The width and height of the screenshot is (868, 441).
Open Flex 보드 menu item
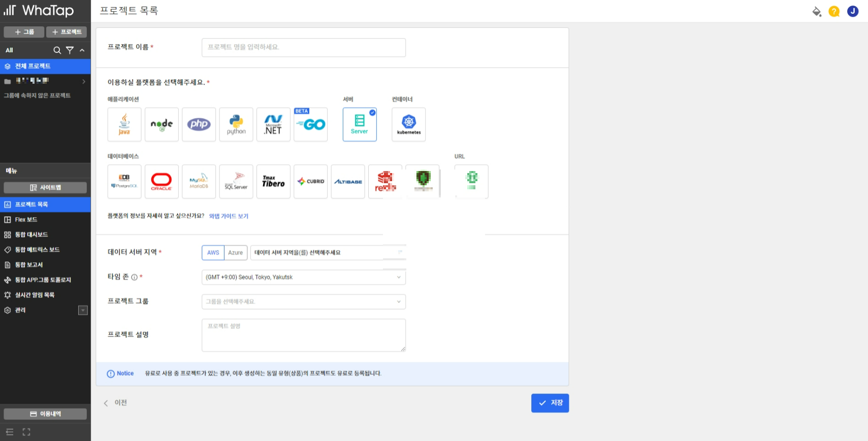click(x=45, y=220)
